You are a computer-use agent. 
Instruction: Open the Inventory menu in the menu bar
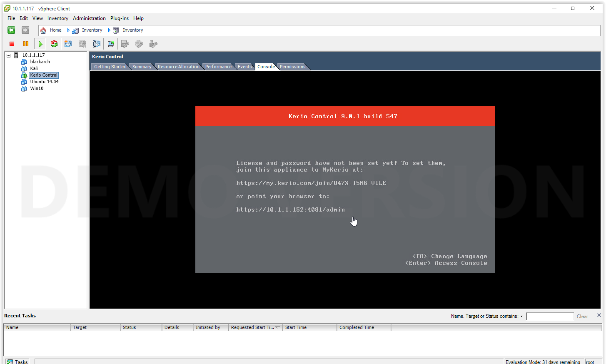pos(58,18)
